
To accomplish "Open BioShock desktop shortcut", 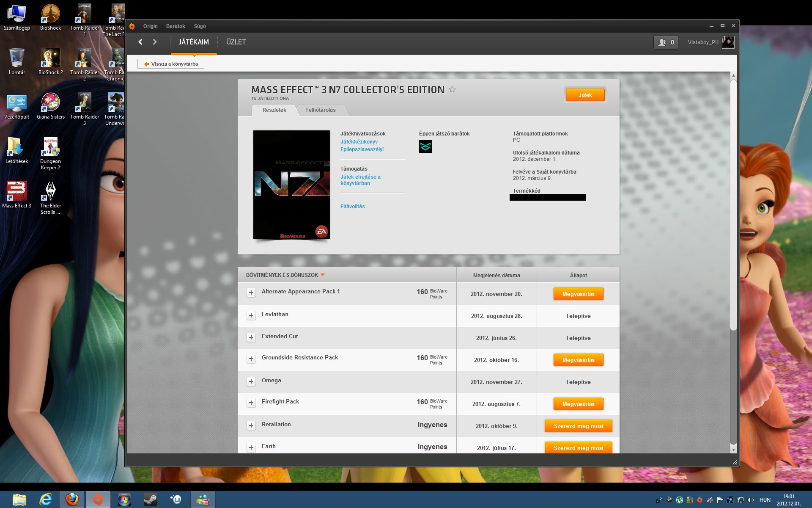I will 50,17.
